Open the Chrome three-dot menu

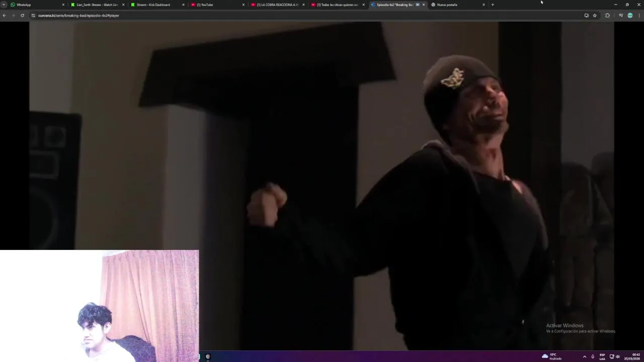[639, 16]
